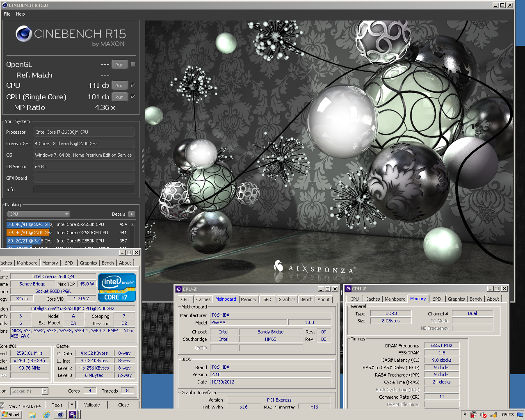Click the Level 3 6 MBytes cache value
The width and height of the screenshot is (525, 420).
tap(94, 375)
